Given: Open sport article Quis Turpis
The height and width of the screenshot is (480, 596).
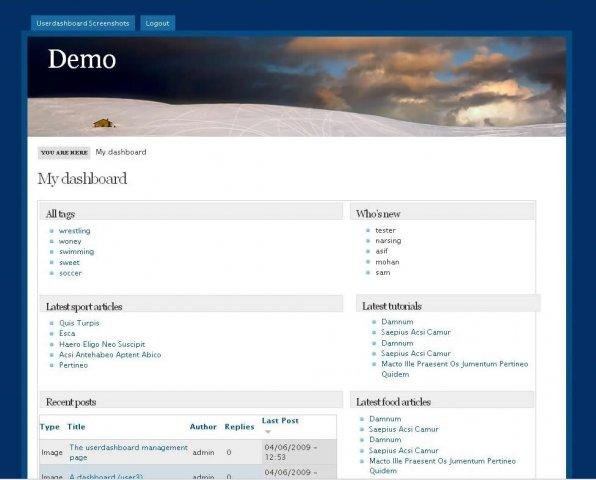Looking at the screenshot, I should 79,323.
